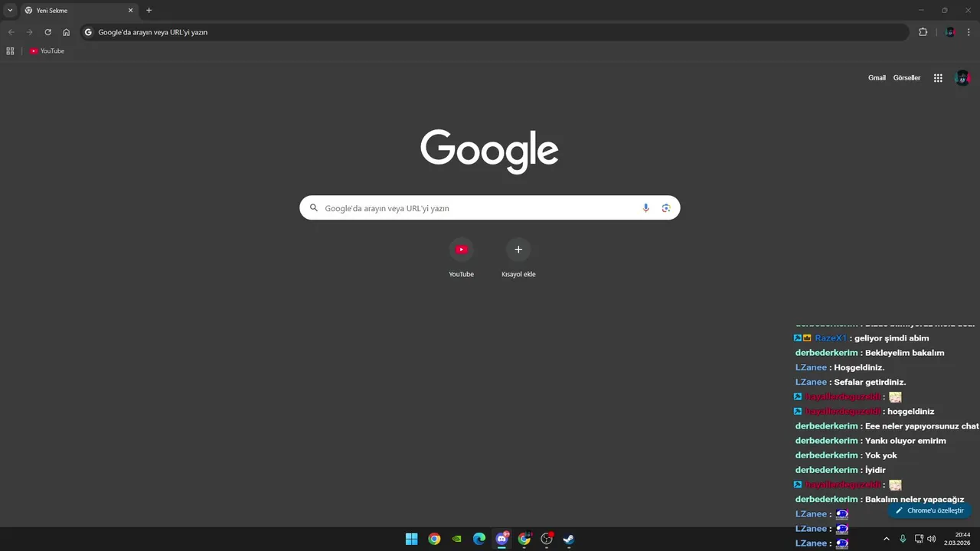980x551 pixels.
Task: Minimize the Chrome window
Action: pyautogui.click(x=921, y=10)
